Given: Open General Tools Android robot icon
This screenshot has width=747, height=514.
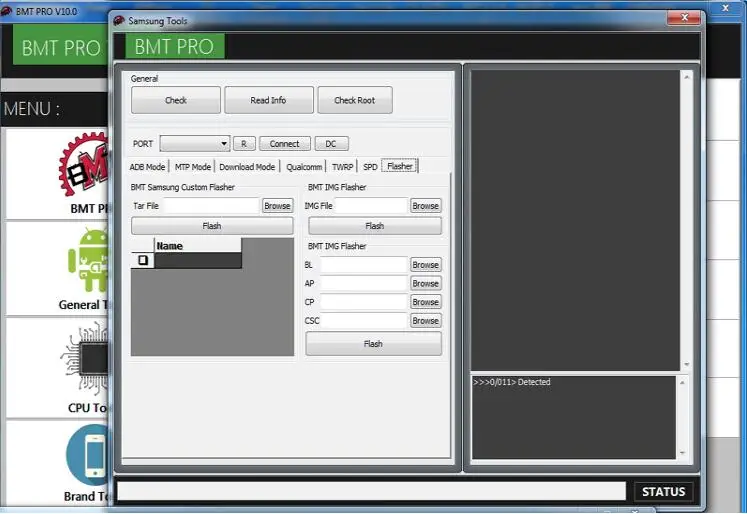Looking at the screenshot, I should [89, 261].
